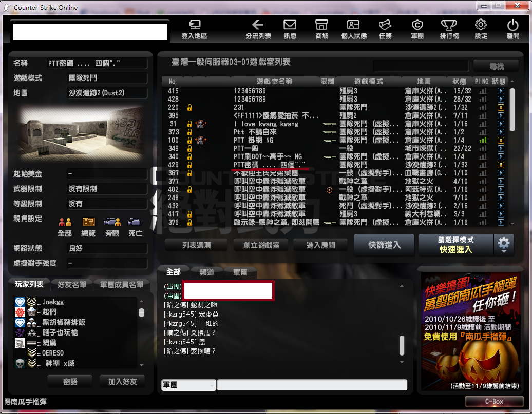
Task: Open the quick-join mode gear dropdown
Action: point(503,245)
